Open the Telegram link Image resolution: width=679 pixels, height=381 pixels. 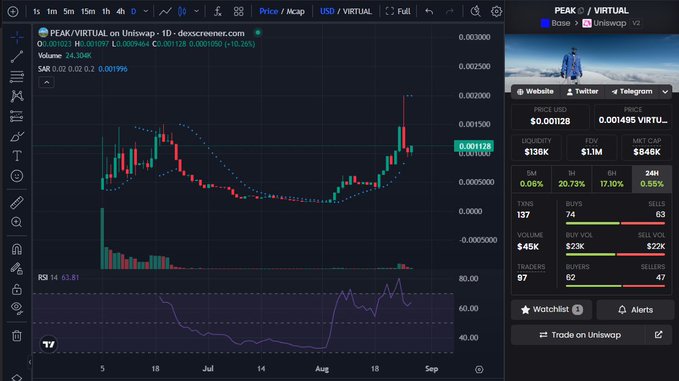(631, 92)
